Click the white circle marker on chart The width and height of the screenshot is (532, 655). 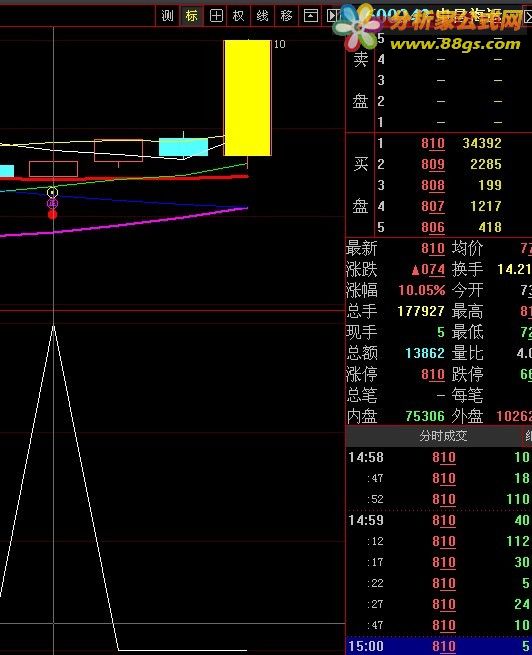coord(52,192)
